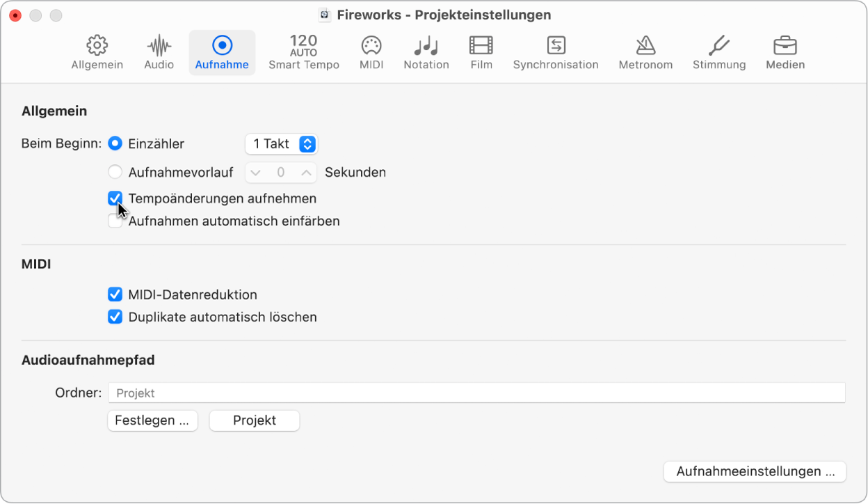Switch to the Aufnahme tab
This screenshot has height=504, width=868.
click(x=222, y=52)
